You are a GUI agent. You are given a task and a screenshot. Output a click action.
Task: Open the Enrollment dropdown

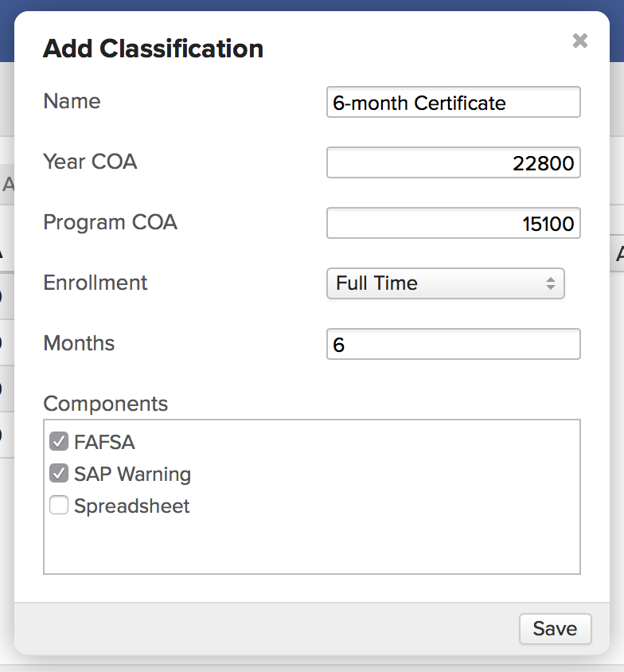pos(444,283)
